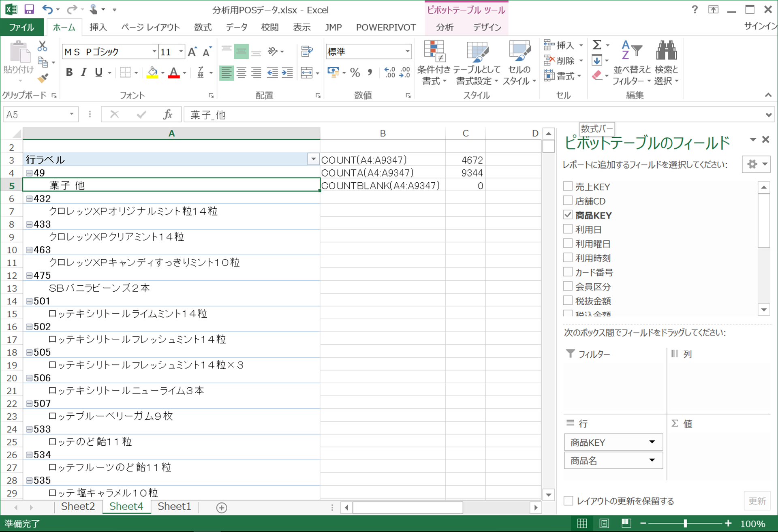Screen dimensions: 778x532
Task: Click the zoom slider handle
Action: coord(685,523)
